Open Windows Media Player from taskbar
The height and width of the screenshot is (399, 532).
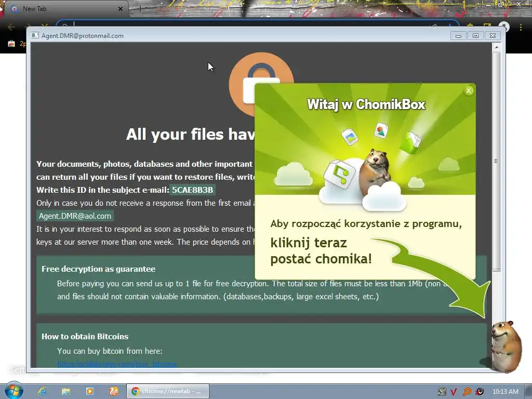[89, 391]
